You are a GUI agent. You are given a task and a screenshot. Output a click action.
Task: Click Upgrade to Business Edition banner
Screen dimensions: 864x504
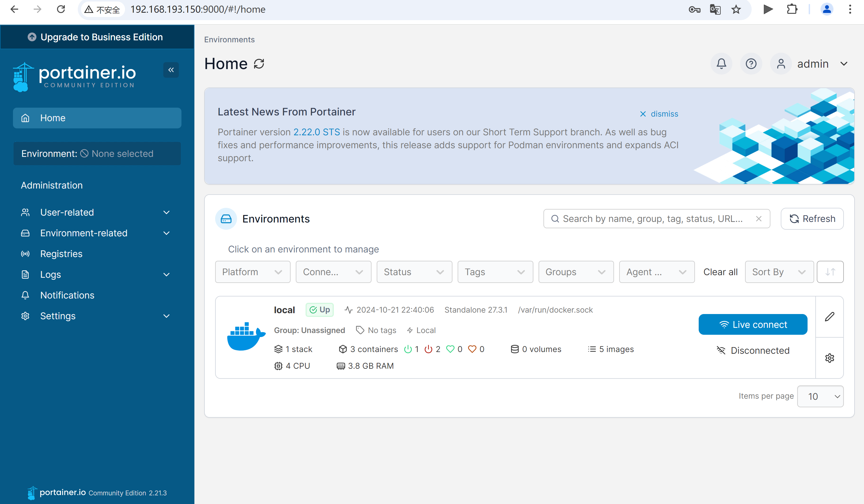pyautogui.click(x=97, y=37)
